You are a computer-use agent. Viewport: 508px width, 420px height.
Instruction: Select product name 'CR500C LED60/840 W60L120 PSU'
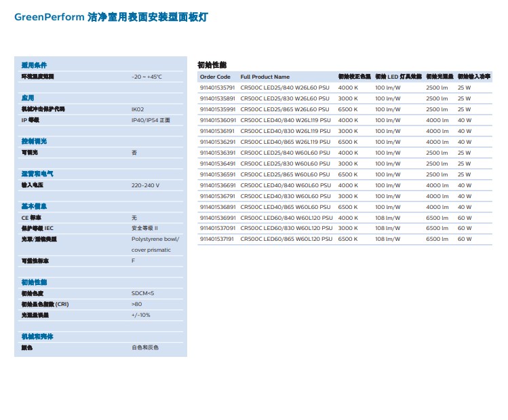point(286,218)
